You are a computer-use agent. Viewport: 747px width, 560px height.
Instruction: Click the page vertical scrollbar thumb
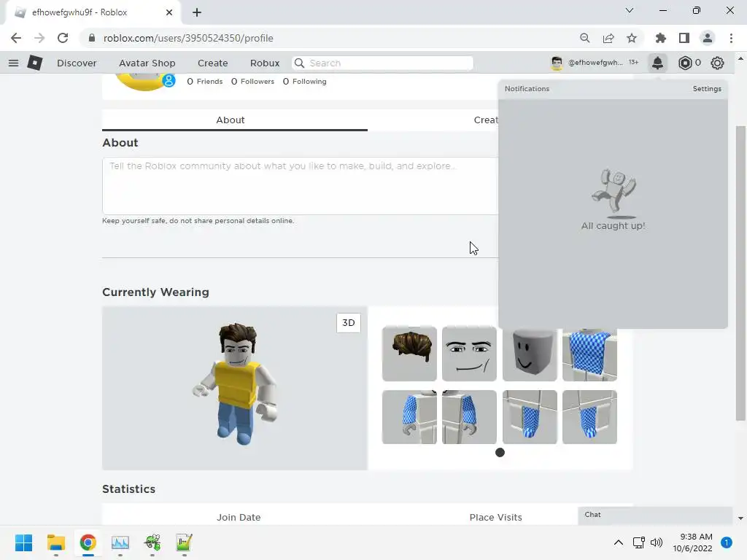pos(740,273)
